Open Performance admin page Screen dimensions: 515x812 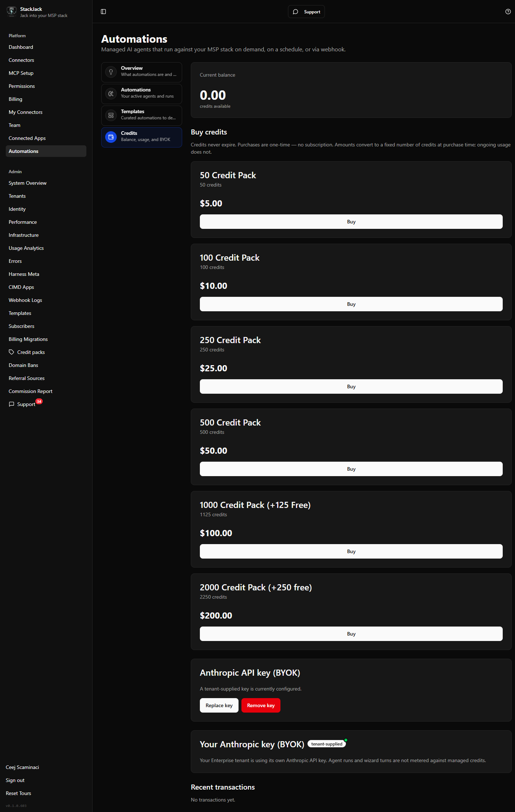coord(46,222)
